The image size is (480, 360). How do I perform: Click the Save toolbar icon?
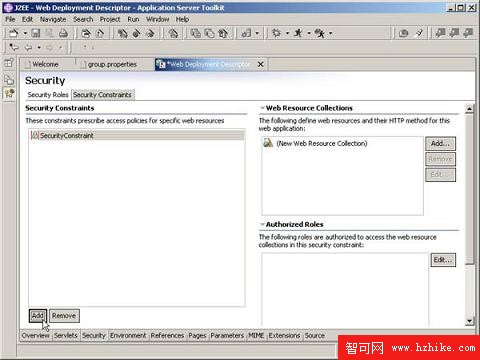(35, 33)
